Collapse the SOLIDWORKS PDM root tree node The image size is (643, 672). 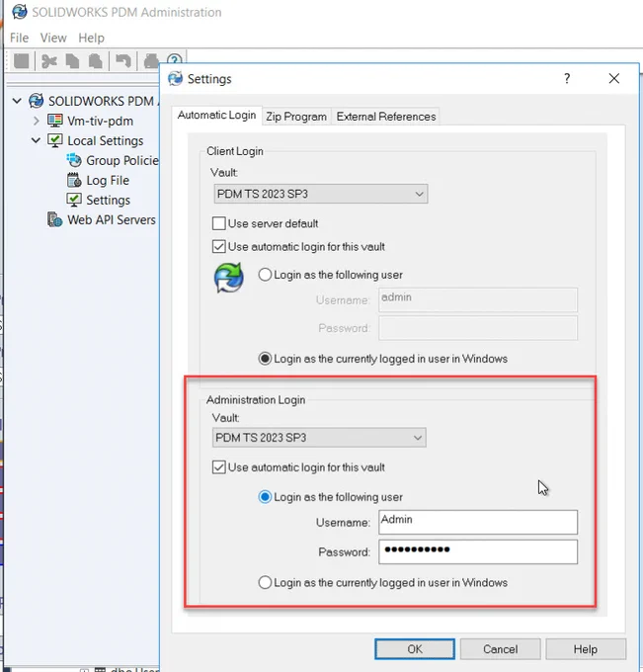pyautogui.click(x=17, y=101)
